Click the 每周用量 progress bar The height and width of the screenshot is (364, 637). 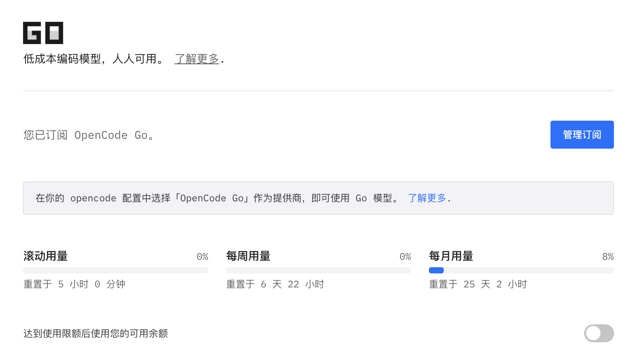click(318, 270)
